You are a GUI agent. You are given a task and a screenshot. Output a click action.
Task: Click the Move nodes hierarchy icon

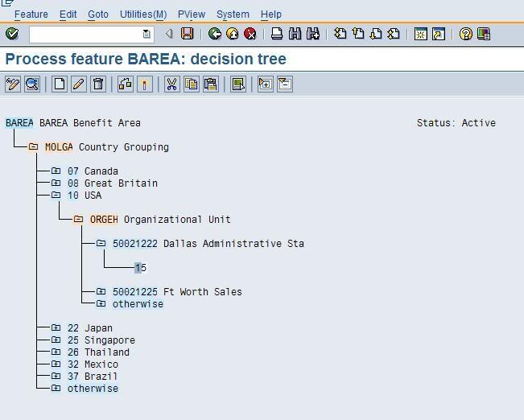(x=126, y=84)
